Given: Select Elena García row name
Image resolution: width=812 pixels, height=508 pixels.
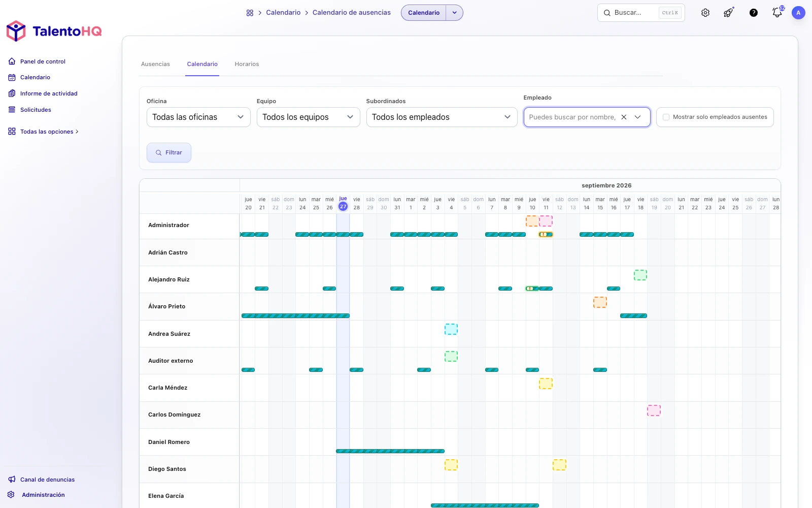Looking at the screenshot, I should click(x=166, y=496).
